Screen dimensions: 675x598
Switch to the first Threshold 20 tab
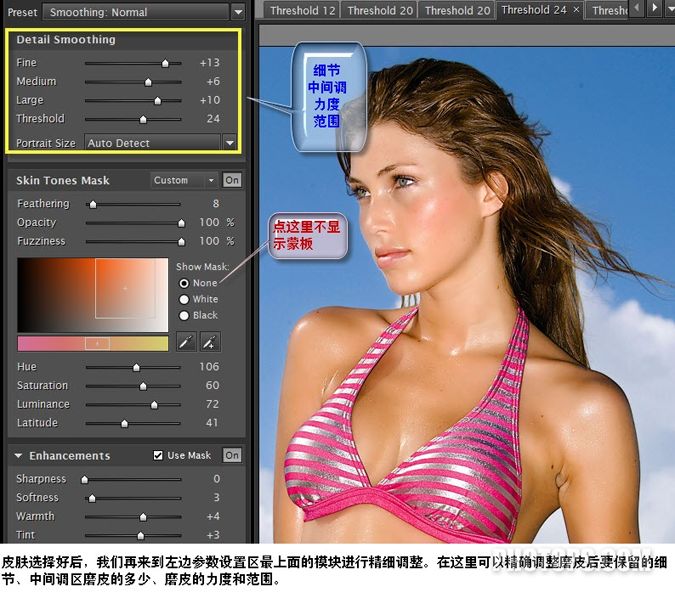(x=380, y=10)
